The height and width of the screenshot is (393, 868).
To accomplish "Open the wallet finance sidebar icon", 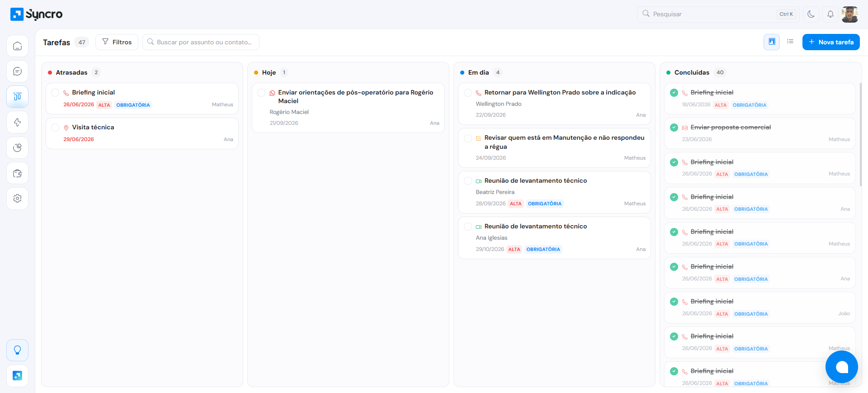I will [x=17, y=173].
